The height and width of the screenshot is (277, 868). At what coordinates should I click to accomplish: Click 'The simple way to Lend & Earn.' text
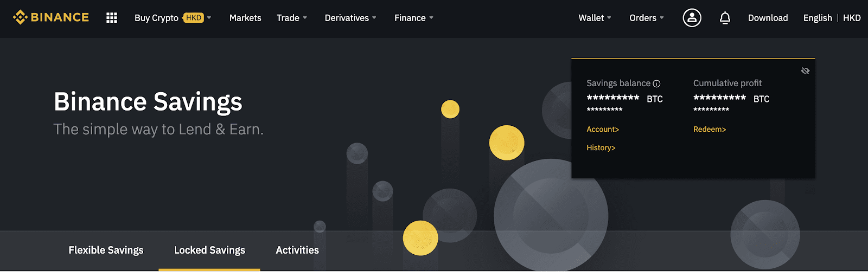158,129
